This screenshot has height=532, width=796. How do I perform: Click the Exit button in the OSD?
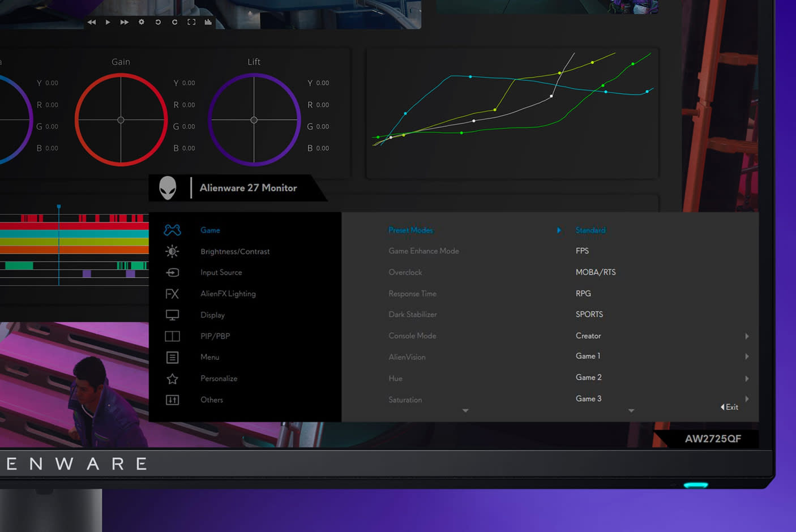(729, 407)
